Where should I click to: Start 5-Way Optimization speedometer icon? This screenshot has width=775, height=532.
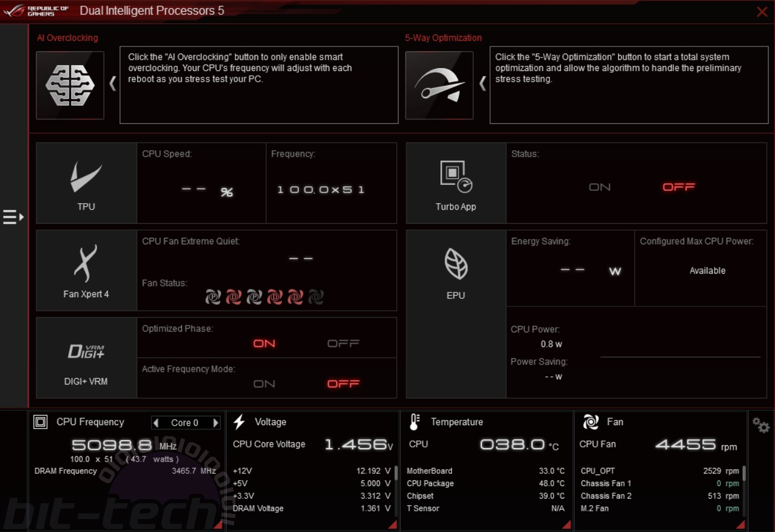point(439,85)
